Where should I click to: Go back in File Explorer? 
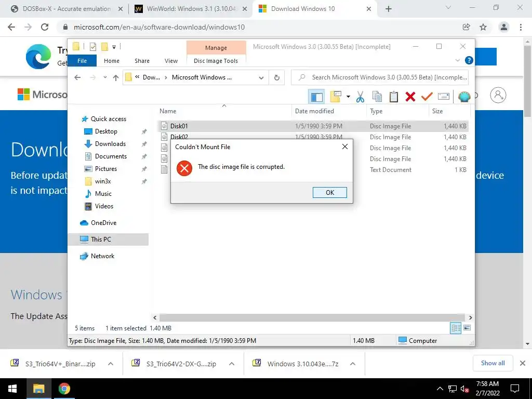77,78
